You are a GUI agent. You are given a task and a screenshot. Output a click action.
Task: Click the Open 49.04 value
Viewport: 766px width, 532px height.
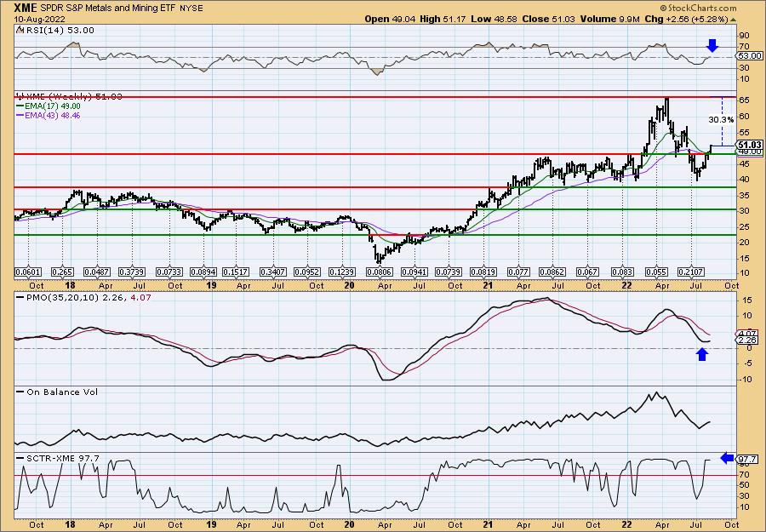pos(389,19)
